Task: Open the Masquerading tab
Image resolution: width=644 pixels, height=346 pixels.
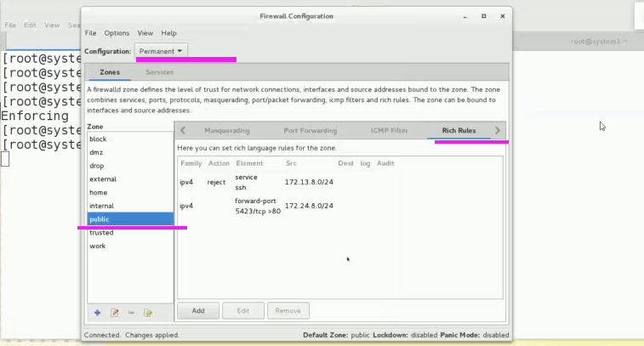Action: tap(227, 131)
